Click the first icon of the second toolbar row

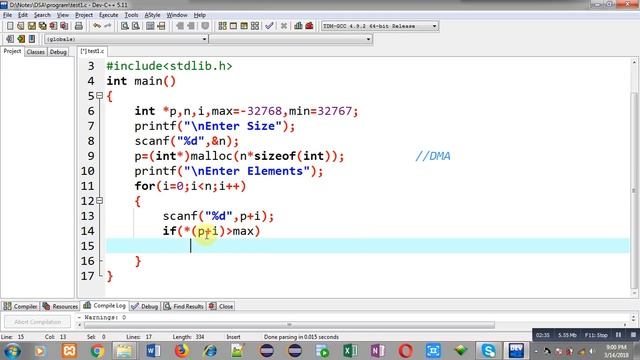click(10, 39)
